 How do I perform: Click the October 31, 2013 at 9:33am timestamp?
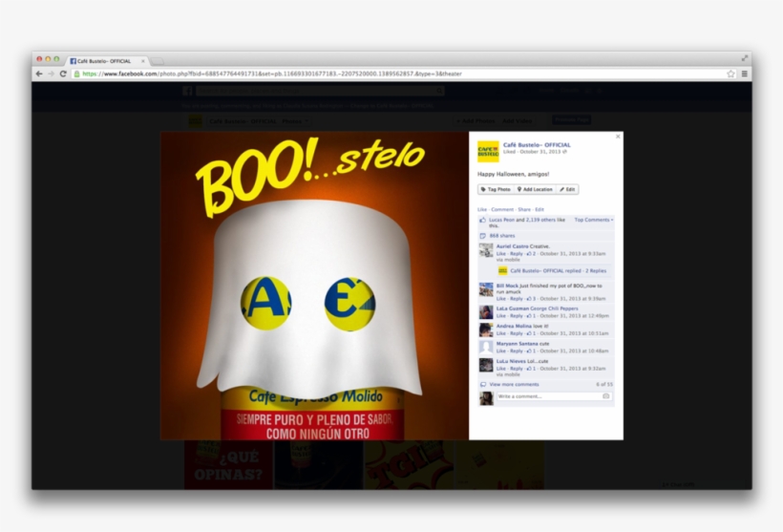(572, 254)
